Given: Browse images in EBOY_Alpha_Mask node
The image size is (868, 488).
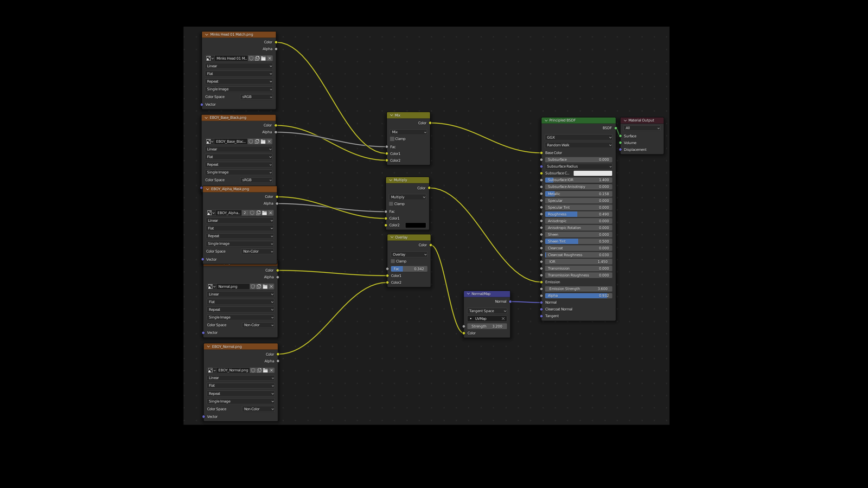Looking at the screenshot, I should coord(210,213).
